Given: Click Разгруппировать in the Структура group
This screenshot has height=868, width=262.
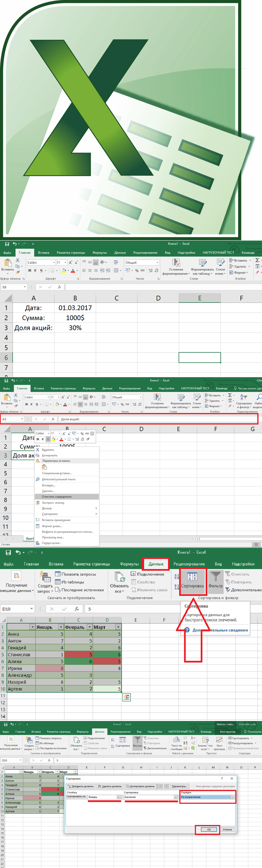Looking at the screenshot, I should pyautogui.click(x=242, y=743).
